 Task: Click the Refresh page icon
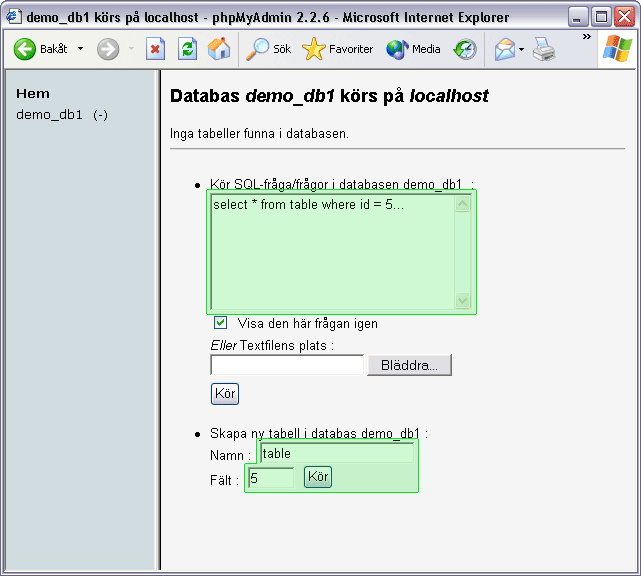click(x=187, y=49)
